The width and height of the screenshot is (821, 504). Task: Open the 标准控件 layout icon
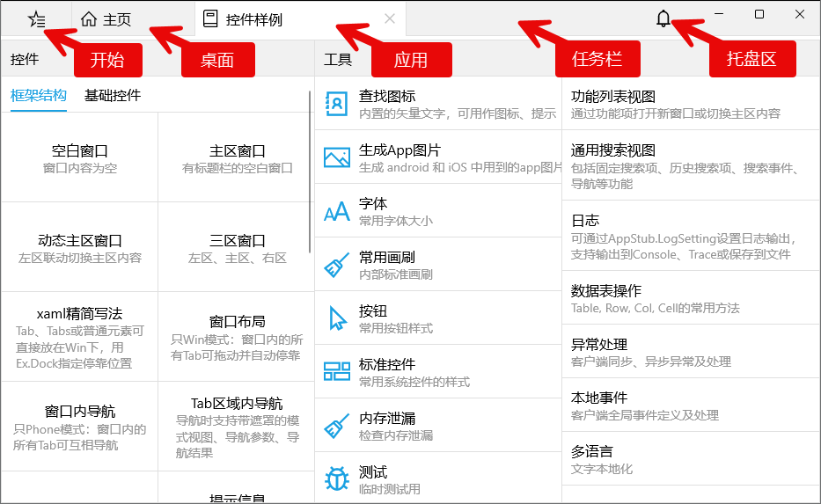(337, 372)
